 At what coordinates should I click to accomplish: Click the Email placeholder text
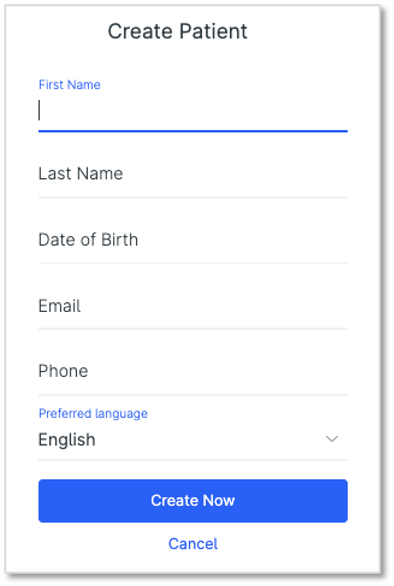[x=59, y=306]
